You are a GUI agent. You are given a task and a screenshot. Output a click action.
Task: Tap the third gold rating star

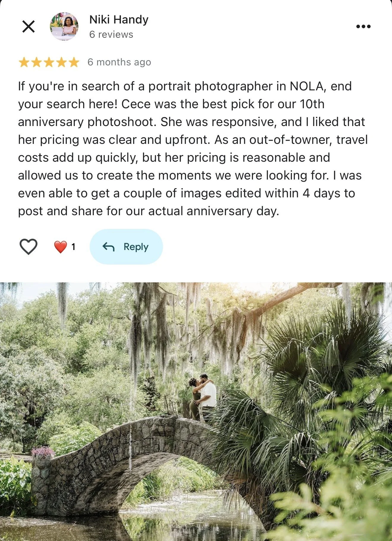[49, 62]
